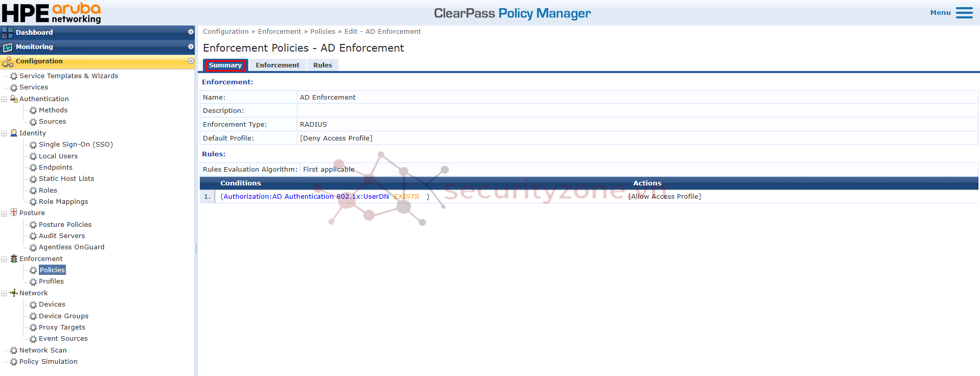980x376 pixels.
Task: Collapse the Posture tree node
Action: click(4, 213)
